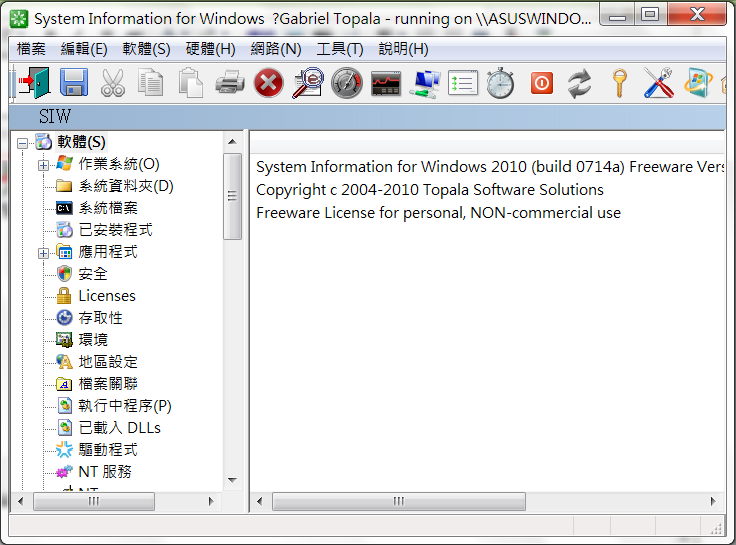Click the Save floppy disk icon
This screenshot has height=545, width=736.
click(74, 83)
